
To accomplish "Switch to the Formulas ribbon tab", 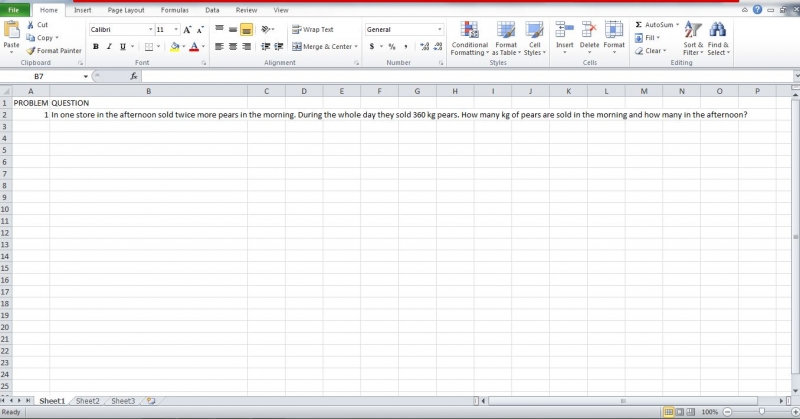I will click(x=174, y=9).
